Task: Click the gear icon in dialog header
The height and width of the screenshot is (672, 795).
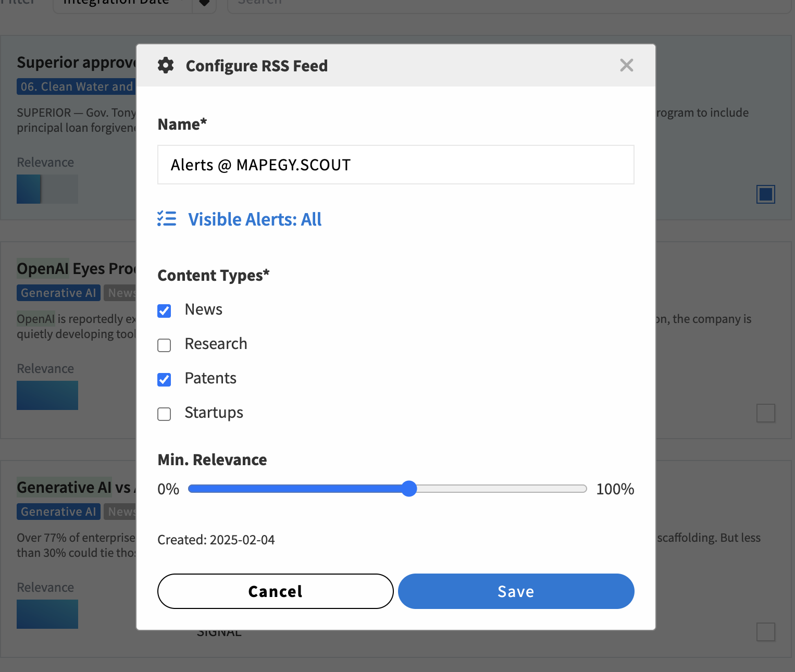Action: point(166,65)
